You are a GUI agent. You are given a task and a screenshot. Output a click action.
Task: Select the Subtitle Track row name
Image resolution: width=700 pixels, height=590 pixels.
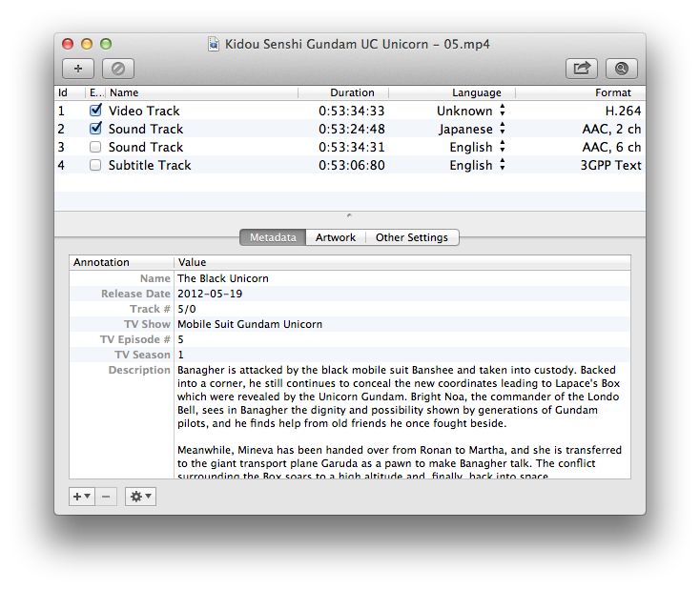150,166
